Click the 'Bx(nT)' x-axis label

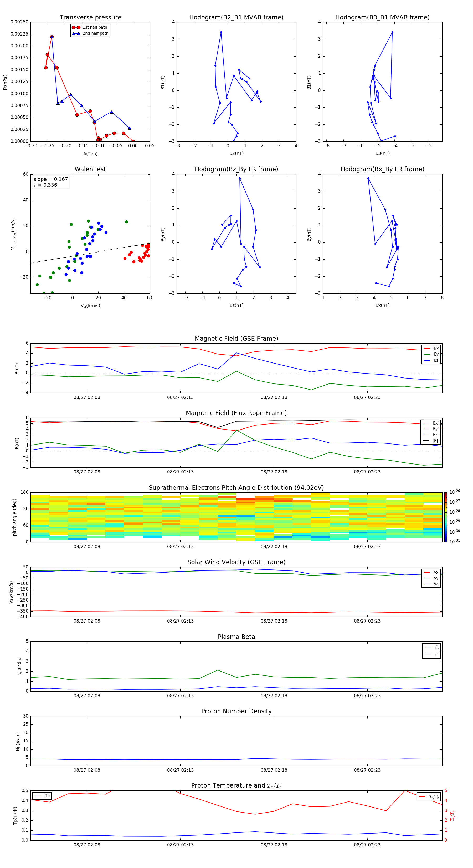point(382,306)
